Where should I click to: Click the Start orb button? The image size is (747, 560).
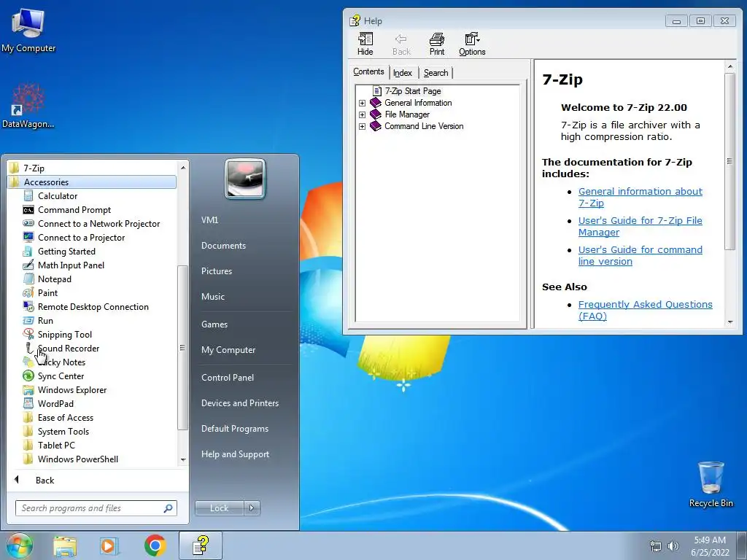click(20, 545)
